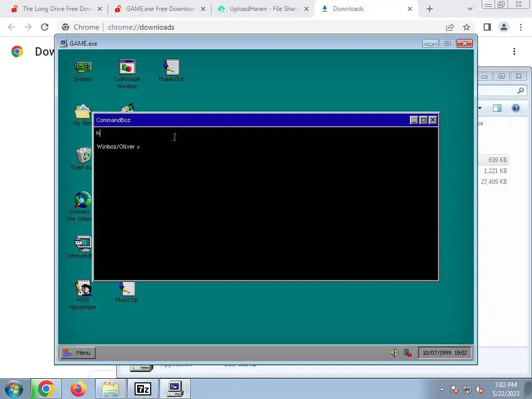Select GAME.exe taskbar button
532x399 pixels.
[x=175, y=389]
